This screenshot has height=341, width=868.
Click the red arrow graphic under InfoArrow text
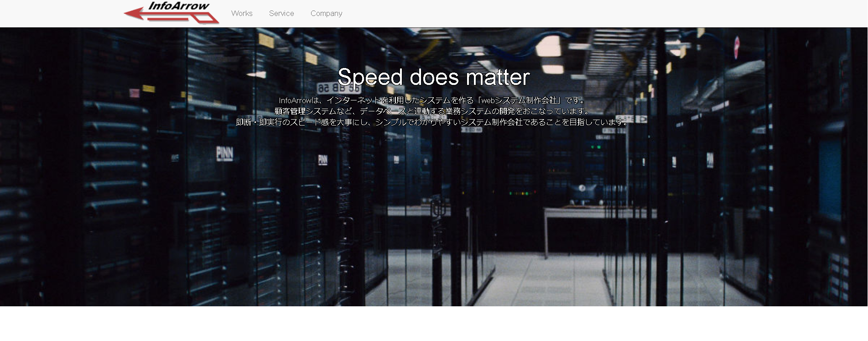pos(137,14)
